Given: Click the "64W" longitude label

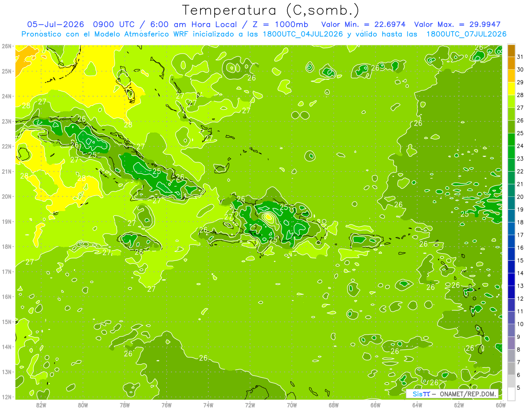Looking at the screenshot, I should 417,404.
